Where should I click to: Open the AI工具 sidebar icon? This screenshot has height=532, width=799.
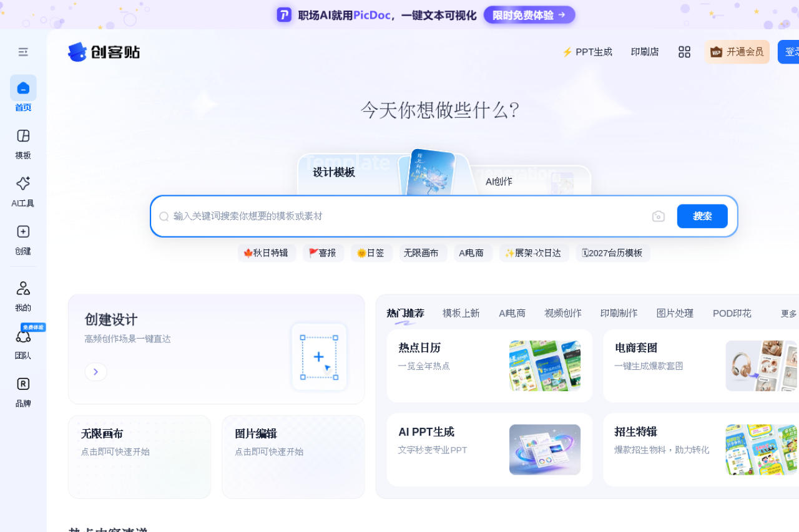23,183
